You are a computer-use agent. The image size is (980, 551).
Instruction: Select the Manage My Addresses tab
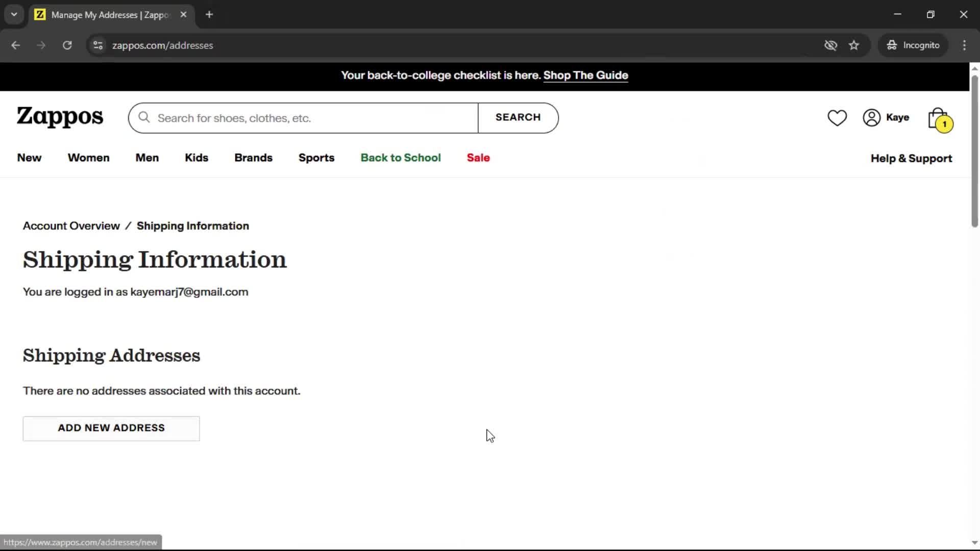111,15
